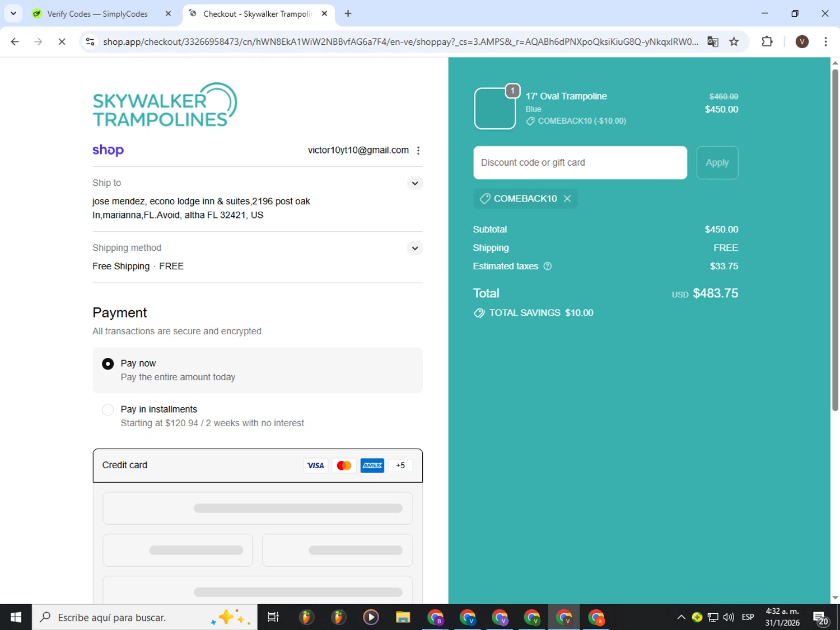
Task: Click the Windows taskbar search box
Action: 144,618
